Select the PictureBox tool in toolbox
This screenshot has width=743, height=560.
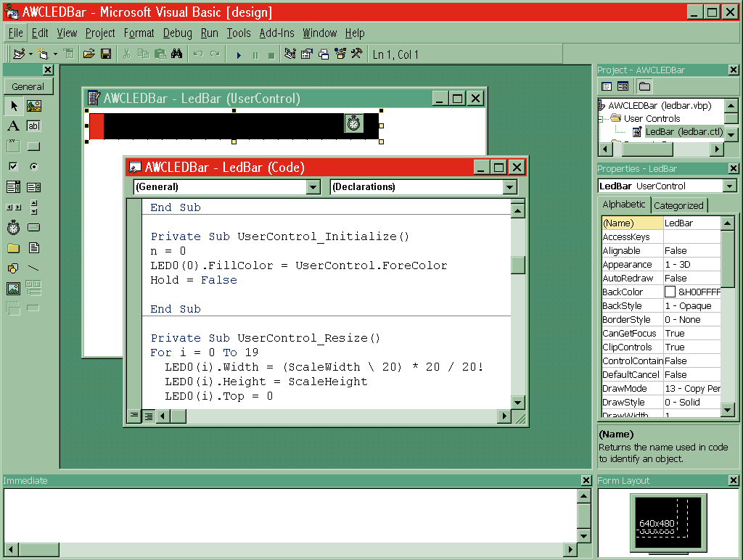[x=33, y=106]
